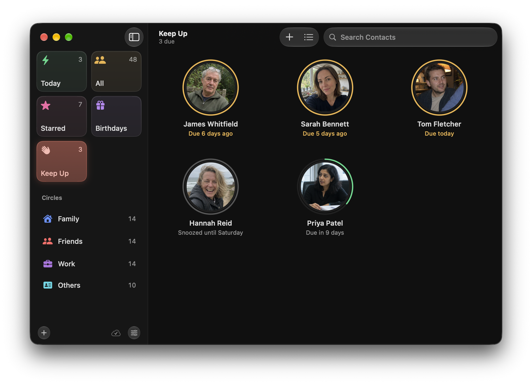The height and width of the screenshot is (392, 532).
Task: Click "Due today" under Tom Fletcher
Action: click(x=439, y=134)
